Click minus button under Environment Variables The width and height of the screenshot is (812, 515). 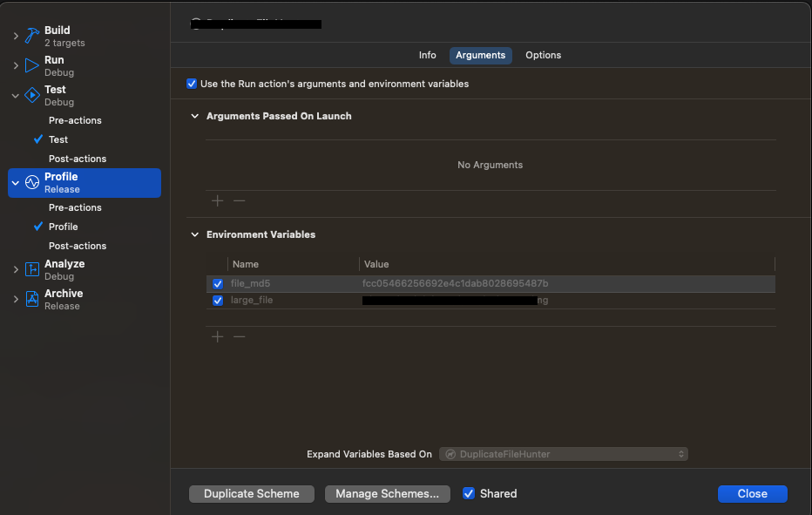click(x=239, y=336)
